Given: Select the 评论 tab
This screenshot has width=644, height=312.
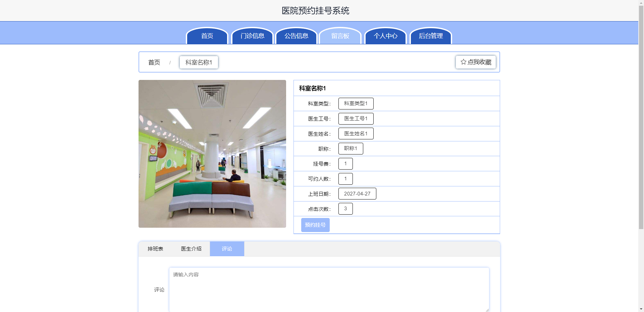Looking at the screenshot, I should [x=227, y=249].
